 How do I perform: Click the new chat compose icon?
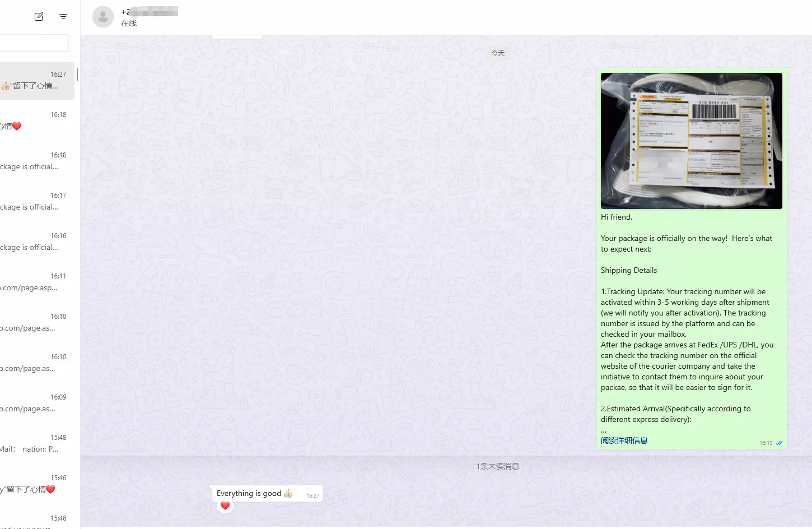click(39, 17)
